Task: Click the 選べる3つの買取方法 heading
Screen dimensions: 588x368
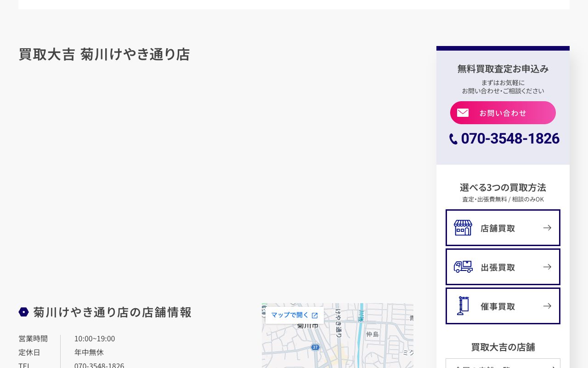Action: [x=503, y=188]
